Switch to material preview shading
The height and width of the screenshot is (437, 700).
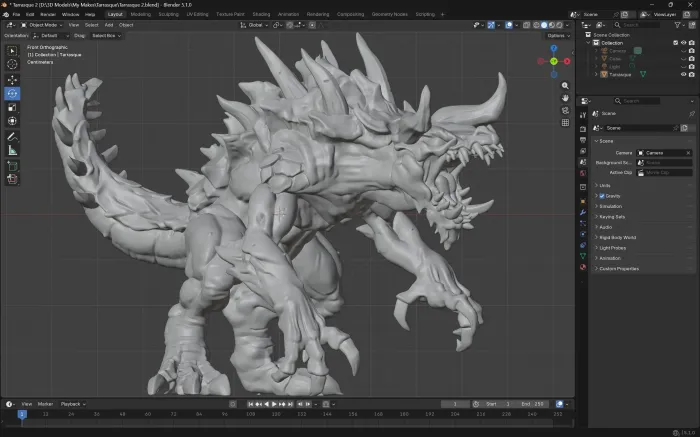[552, 25]
